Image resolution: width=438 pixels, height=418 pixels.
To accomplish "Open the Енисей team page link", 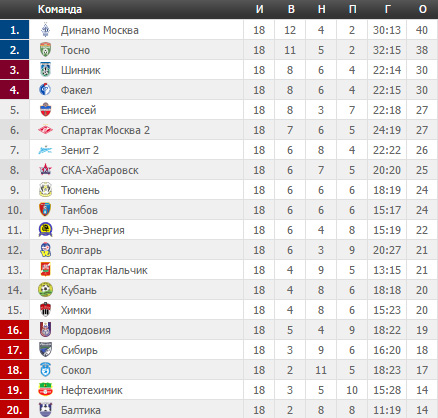I will point(79,110).
